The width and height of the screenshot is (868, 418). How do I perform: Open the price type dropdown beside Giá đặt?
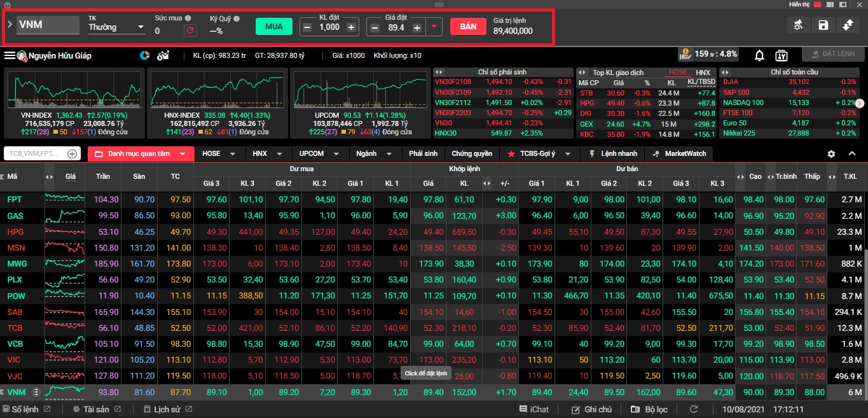tap(434, 27)
